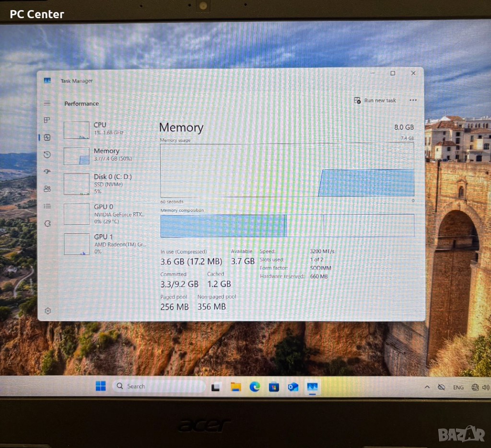Open File Explorer from the taskbar
Image resolution: width=491 pixels, height=448 pixels.
click(x=235, y=387)
